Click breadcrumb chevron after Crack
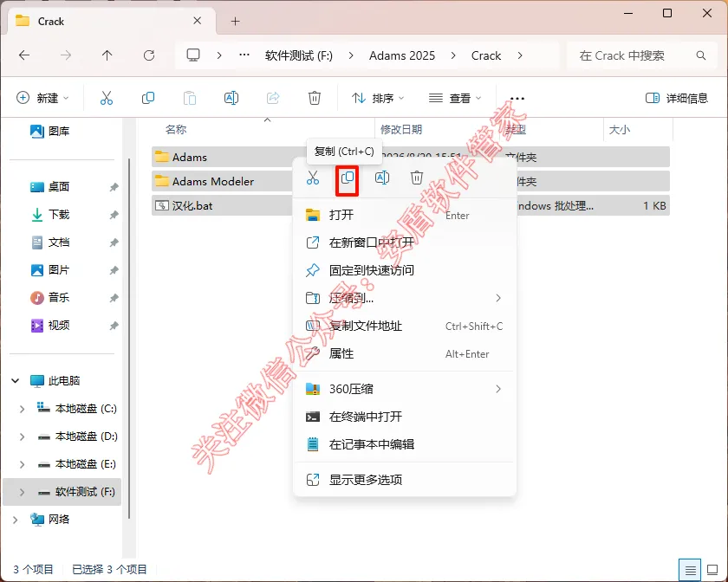 (520, 55)
